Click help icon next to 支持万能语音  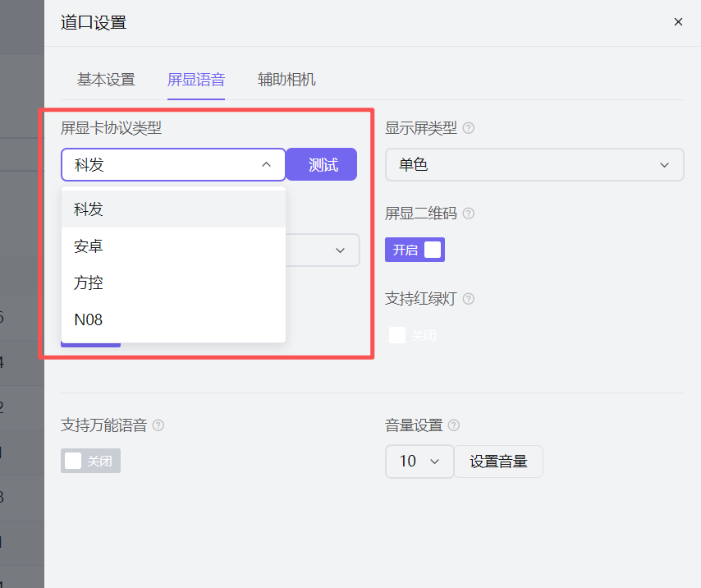158,425
